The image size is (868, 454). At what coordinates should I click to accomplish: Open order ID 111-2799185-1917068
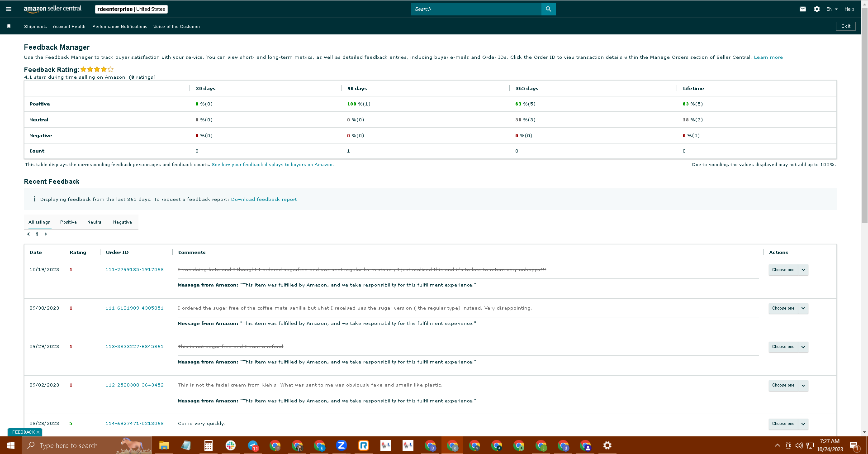pyautogui.click(x=134, y=270)
